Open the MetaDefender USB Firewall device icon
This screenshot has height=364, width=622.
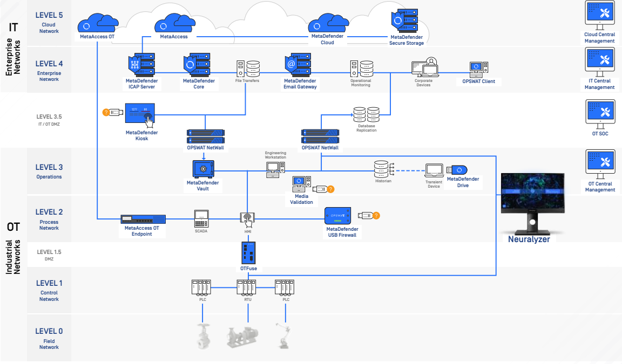337,216
